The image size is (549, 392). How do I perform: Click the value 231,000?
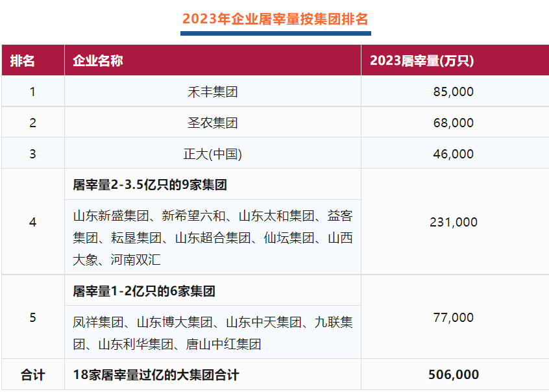(454, 222)
